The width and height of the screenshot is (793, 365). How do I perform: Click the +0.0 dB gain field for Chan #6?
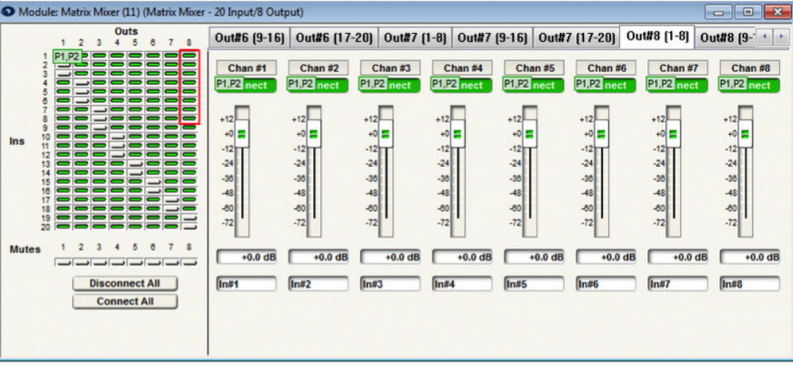tap(606, 257)
